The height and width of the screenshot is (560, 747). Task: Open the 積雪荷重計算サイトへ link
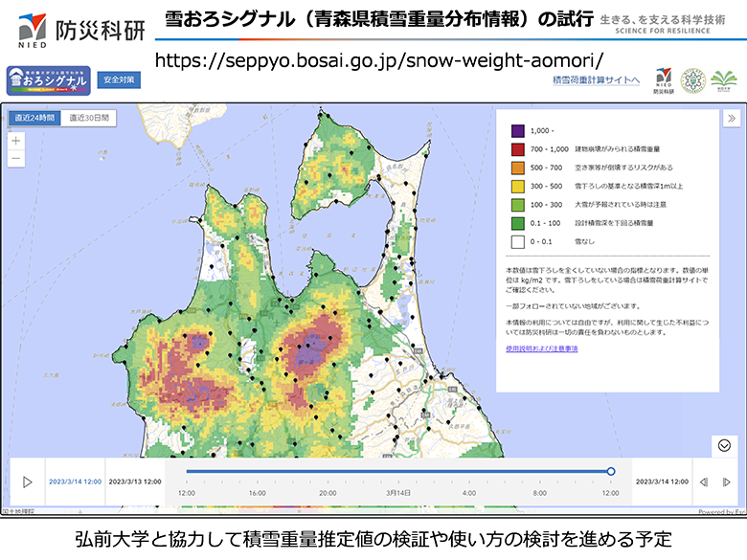(596, 80)
